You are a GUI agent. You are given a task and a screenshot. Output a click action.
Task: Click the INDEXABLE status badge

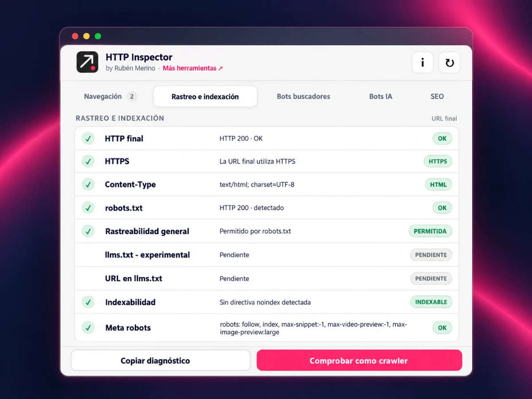(431, 302)
